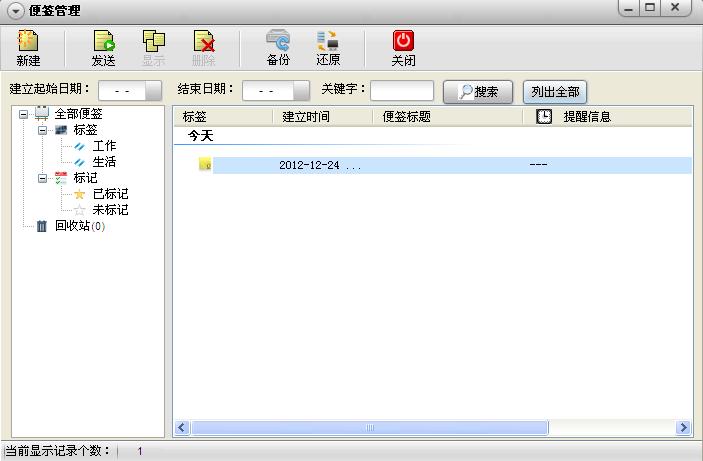Minimize the 便签管理 window
703x461 pixels.
629,8
